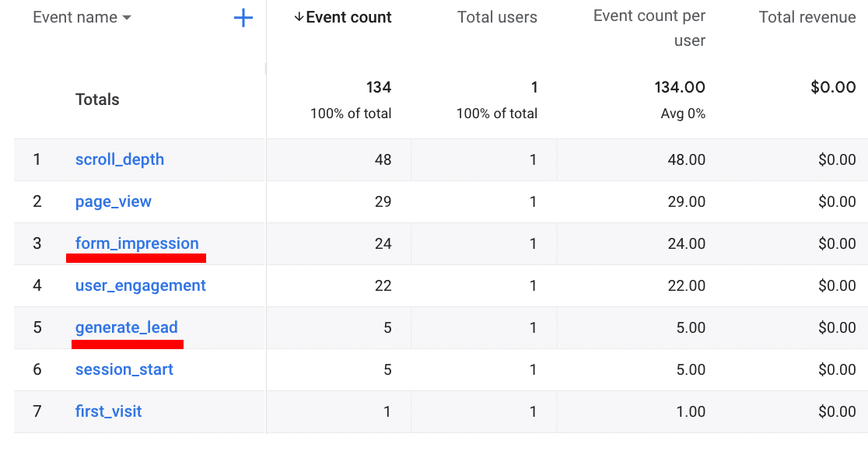Sort by the Total revenue column header
The image size is (868, 451).
807,17
